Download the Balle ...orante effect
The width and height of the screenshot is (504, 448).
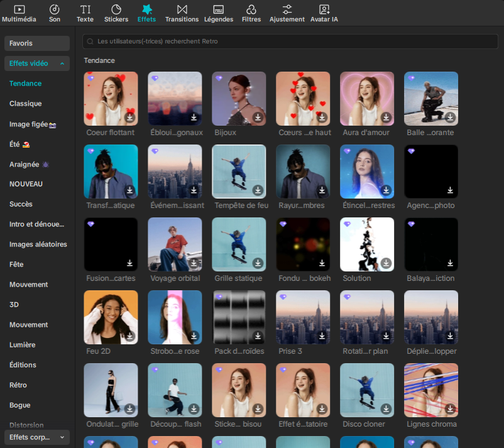(450, 117)
